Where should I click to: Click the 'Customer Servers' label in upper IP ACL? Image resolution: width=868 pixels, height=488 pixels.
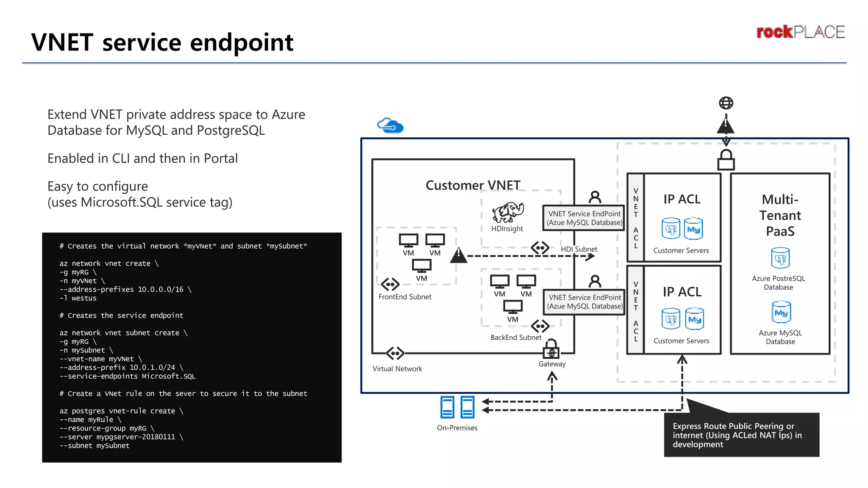pyautogui.click(x=681, y=250)
